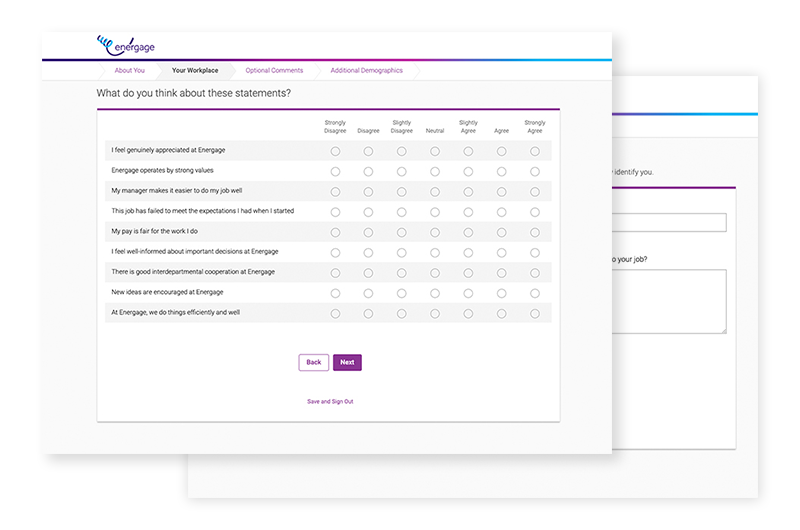The width and height of the screenshot is (800, 530).
Task: Click the Energage logo
Action: [x=126, y=46]
